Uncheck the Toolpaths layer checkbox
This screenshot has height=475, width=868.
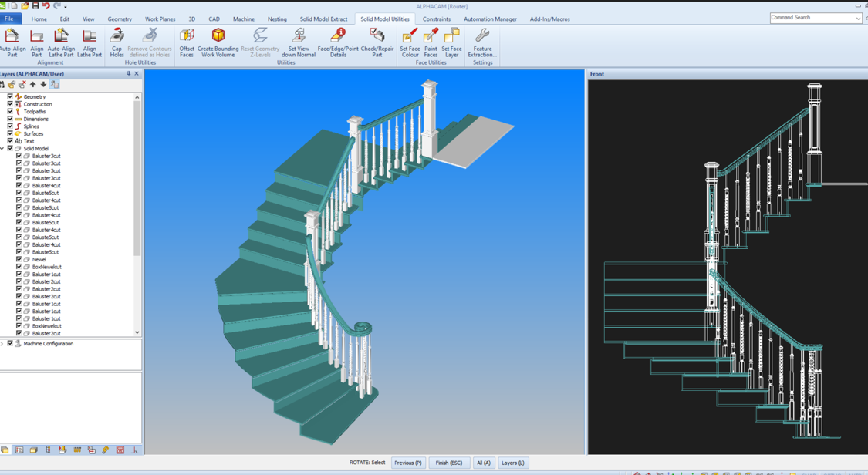coord(10,112)
